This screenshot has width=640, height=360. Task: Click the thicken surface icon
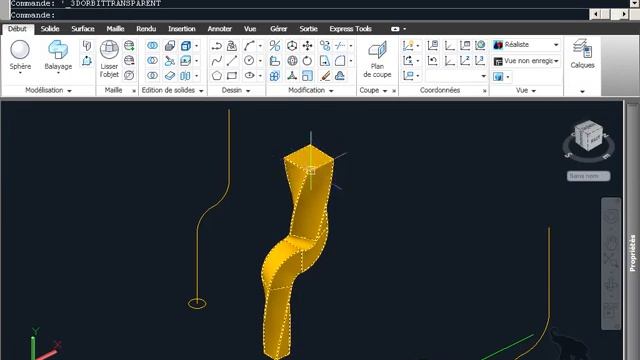tap(170, 76)
